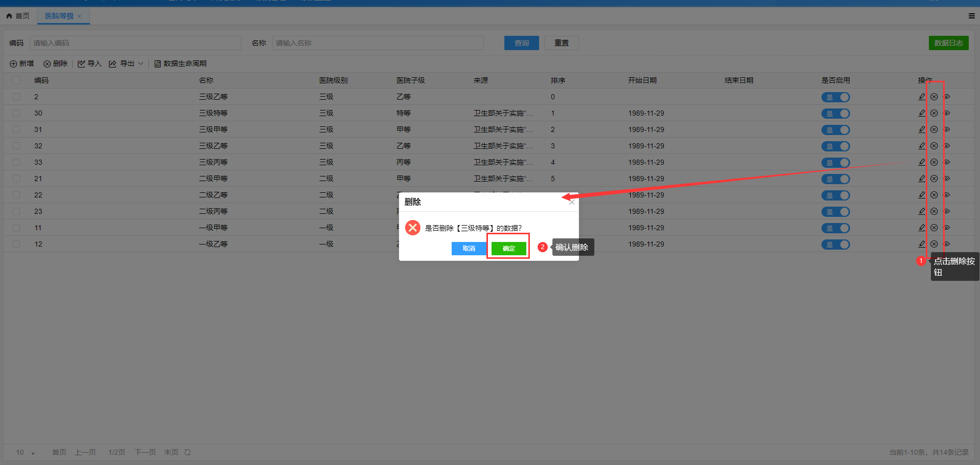The height and width of the screenshot is (465, 980).
Task: Click the 取消 cancel button
Action: click(x=469, y=249)
